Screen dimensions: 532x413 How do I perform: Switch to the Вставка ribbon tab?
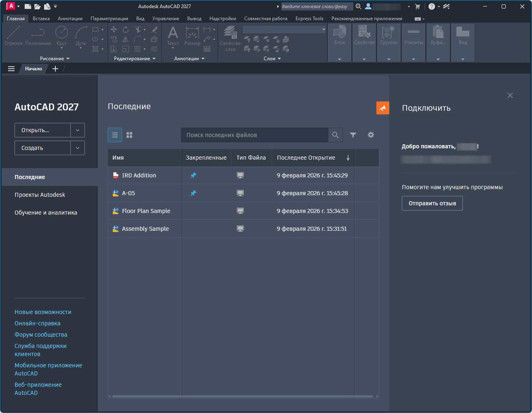(41, 19)
